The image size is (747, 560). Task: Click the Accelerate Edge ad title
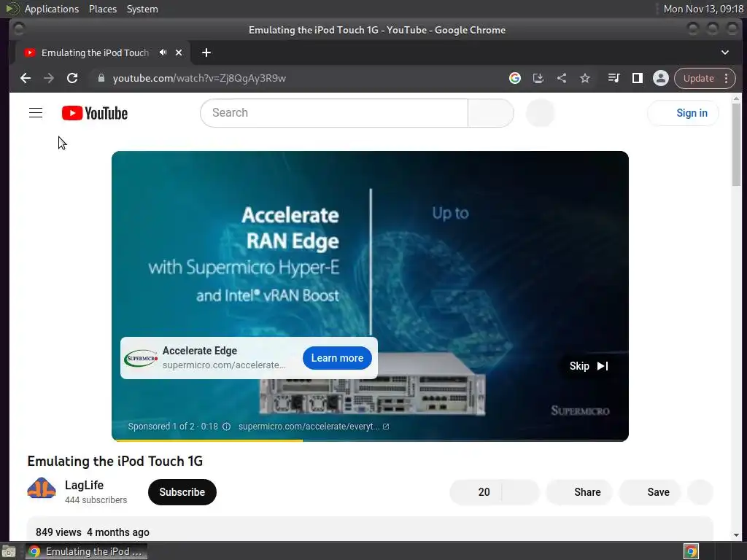click(x=200, y=351)
